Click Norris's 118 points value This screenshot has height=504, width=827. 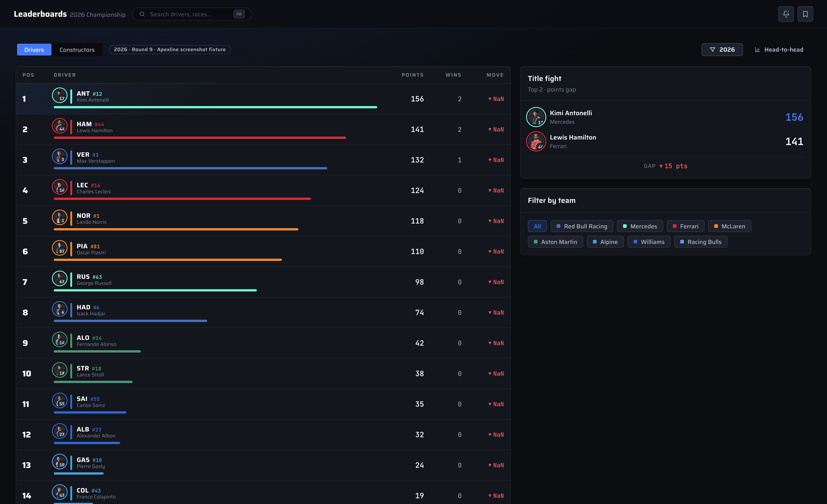417,221
